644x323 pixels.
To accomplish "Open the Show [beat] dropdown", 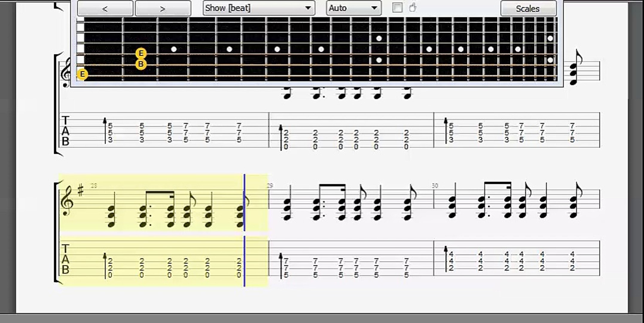I will (259, 8).
